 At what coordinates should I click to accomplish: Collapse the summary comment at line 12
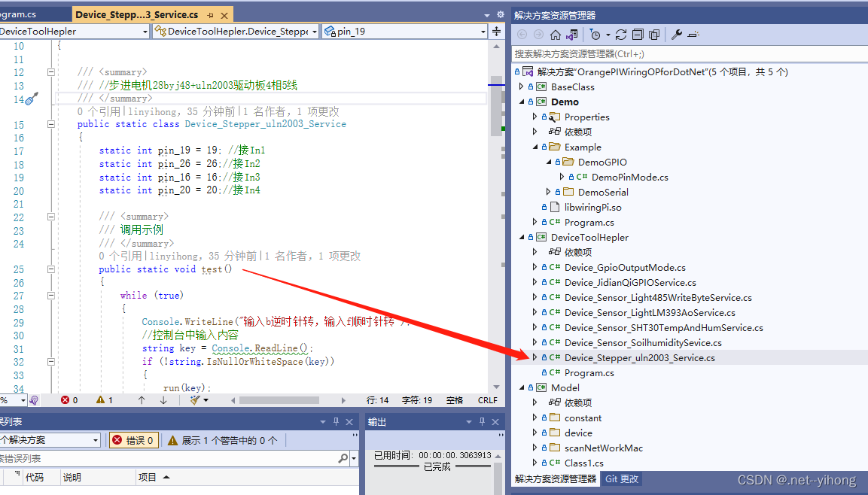coord(51,72)
